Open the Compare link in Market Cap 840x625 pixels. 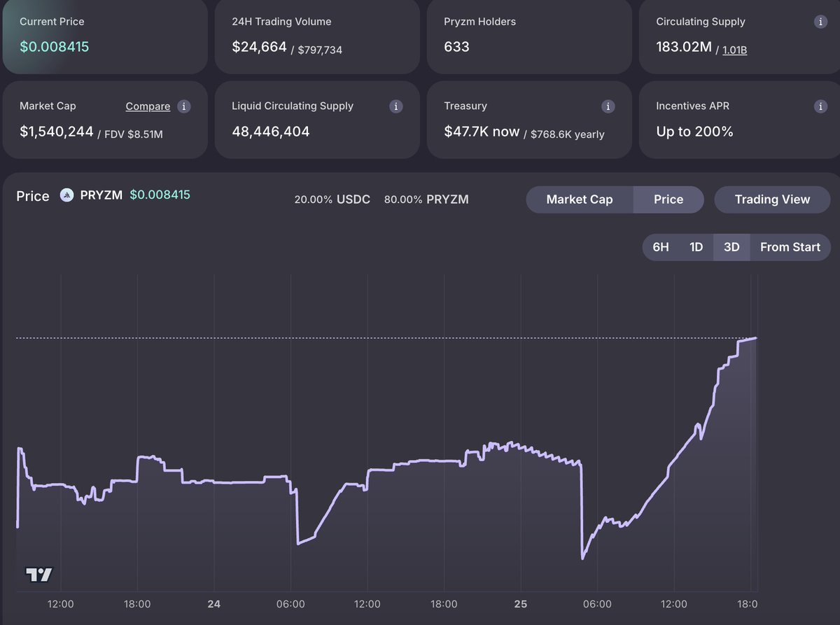click(148, 106)
